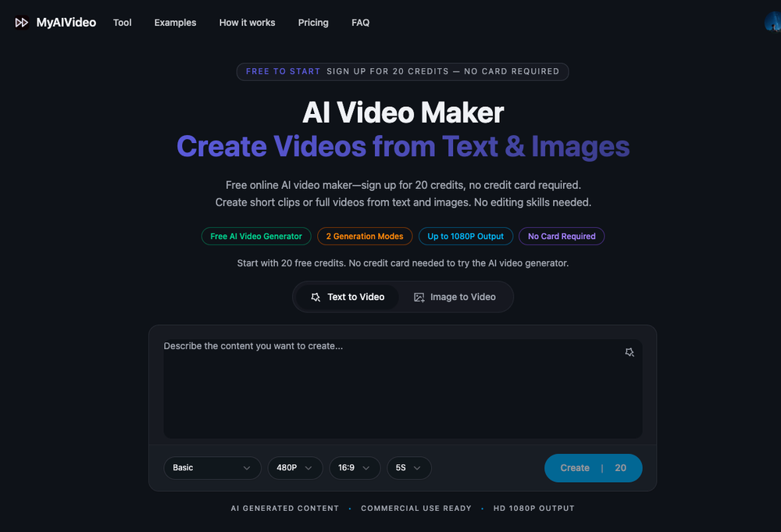
Task: Click the Free AI Video Generator badge
Action: (256, 236)
